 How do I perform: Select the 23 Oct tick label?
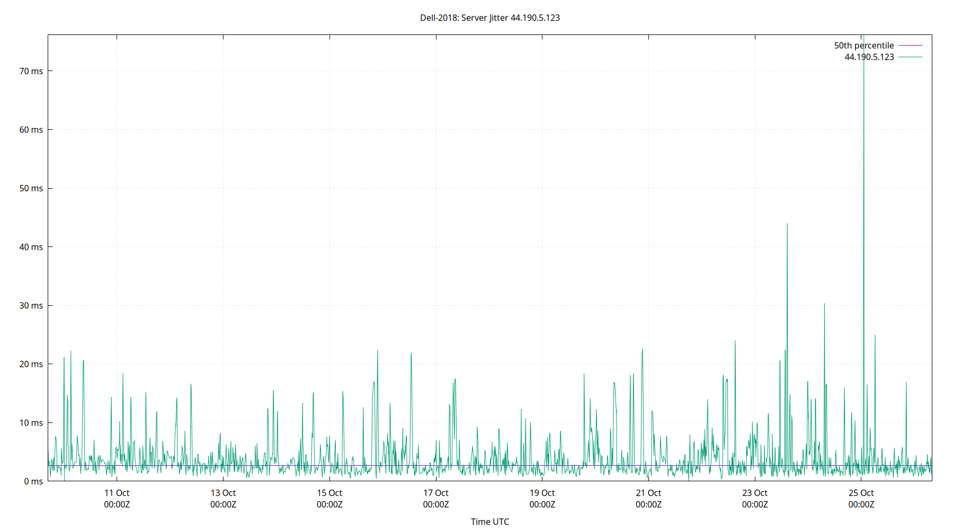coord(755,492)
